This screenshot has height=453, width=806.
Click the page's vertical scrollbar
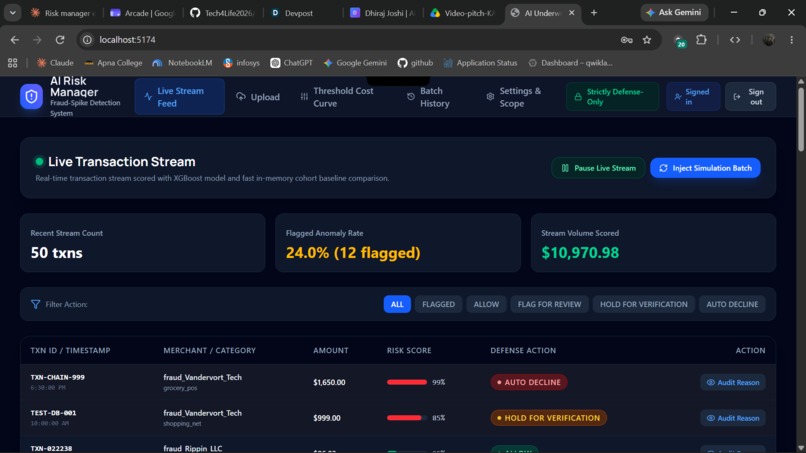[800, 121]
